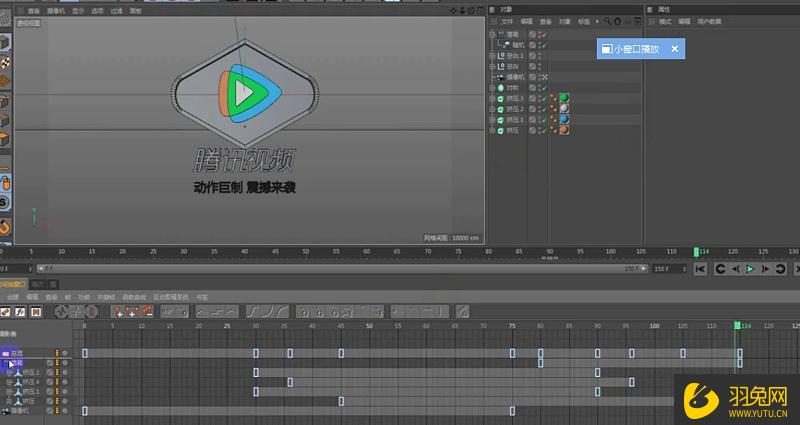Open the viewport 过滤 menu
Screen dimensions: 800x425
(116, 11)
